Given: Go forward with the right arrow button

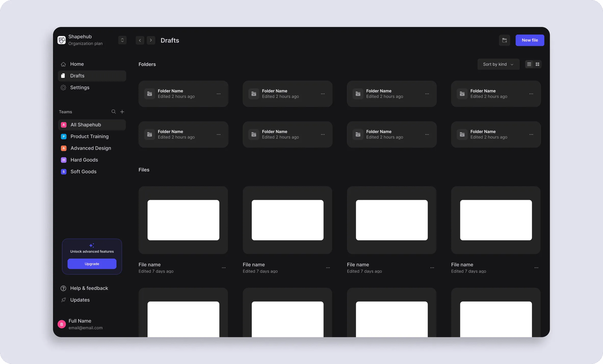Looking at the screenshot, I should pos(151,40).
